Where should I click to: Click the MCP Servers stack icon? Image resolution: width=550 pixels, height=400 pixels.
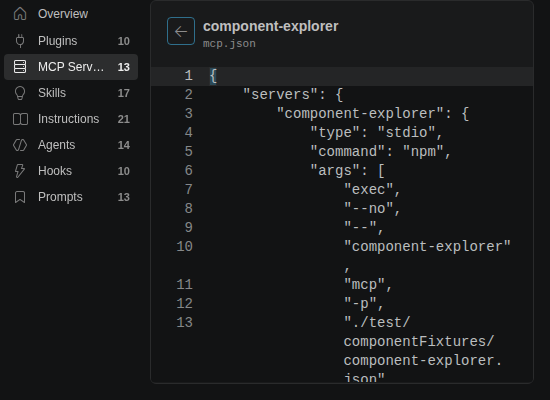[x=20, y=67]
